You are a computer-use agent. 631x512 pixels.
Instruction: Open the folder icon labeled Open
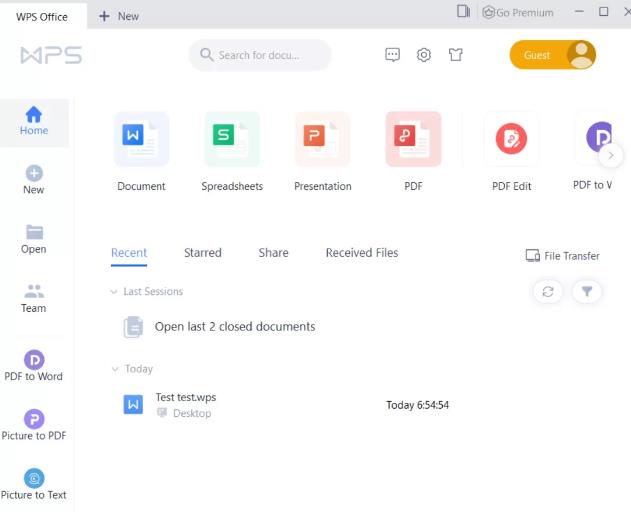(x=34, y=232)
